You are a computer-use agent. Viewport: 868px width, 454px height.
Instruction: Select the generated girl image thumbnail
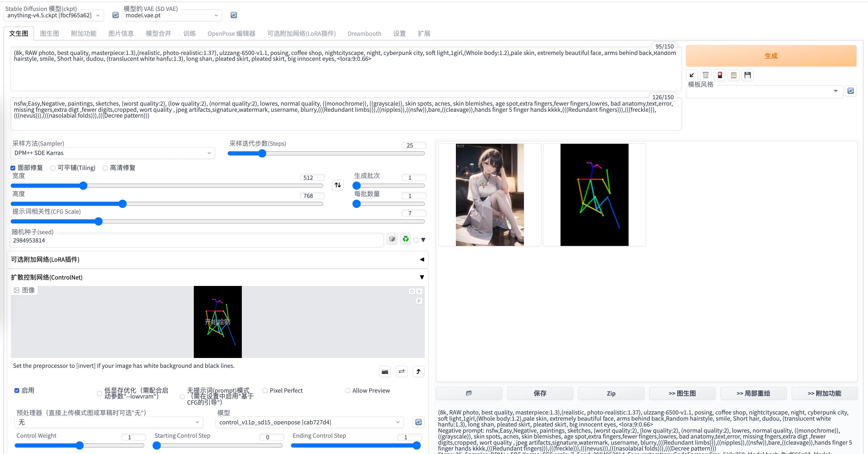tap(490, 195)
